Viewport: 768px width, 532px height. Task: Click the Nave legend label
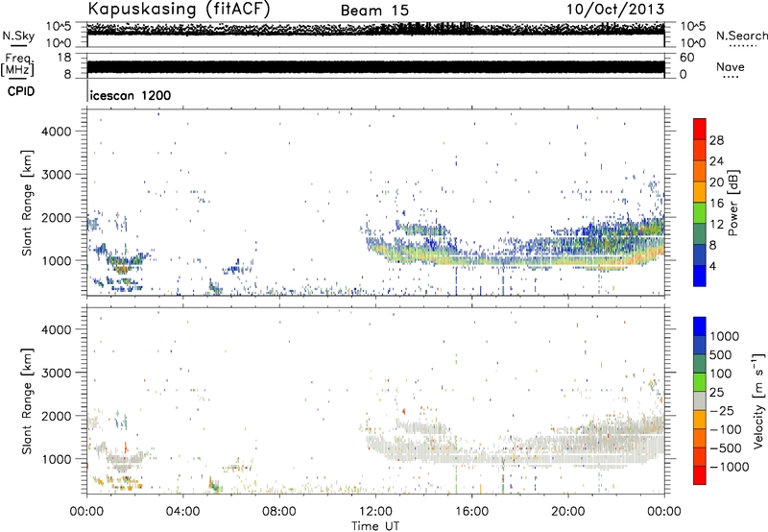[x=731, y=66]
